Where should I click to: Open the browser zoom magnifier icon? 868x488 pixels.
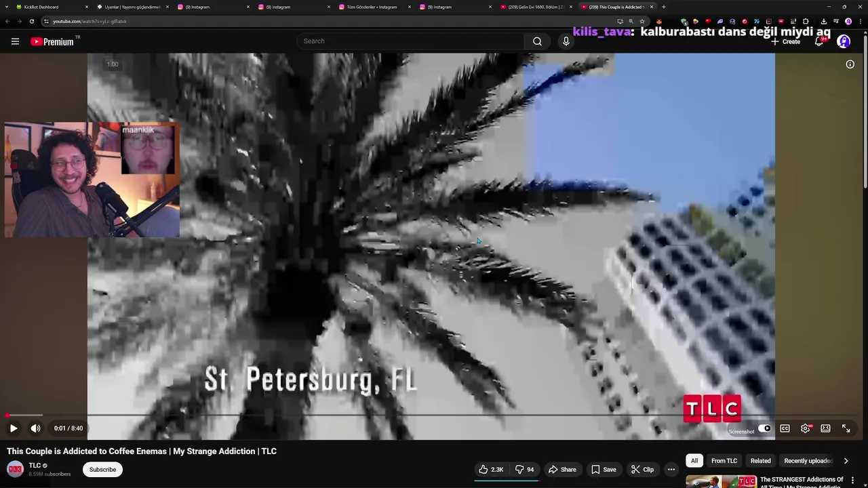coord(631,21)
